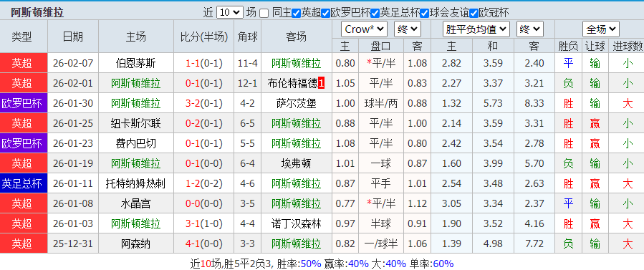Open 伯恩茅斯 home team link

point(135,63)
